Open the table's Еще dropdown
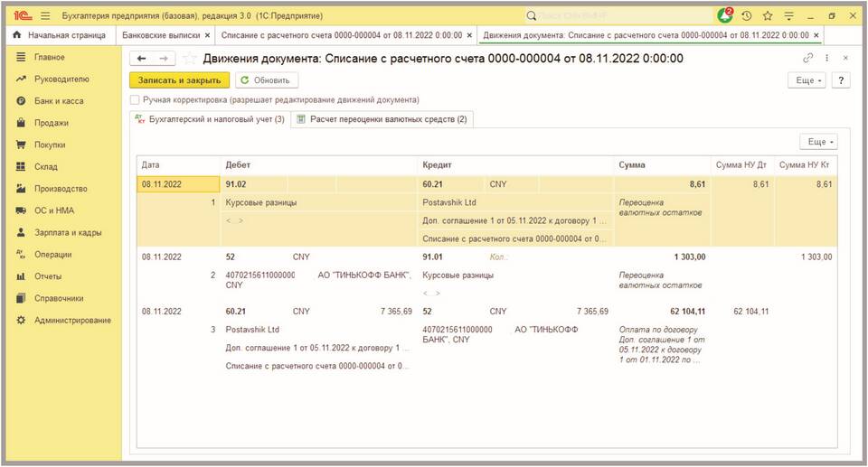Image resolution: width=868 pixels, height=467 pixels. coord(818,142)
